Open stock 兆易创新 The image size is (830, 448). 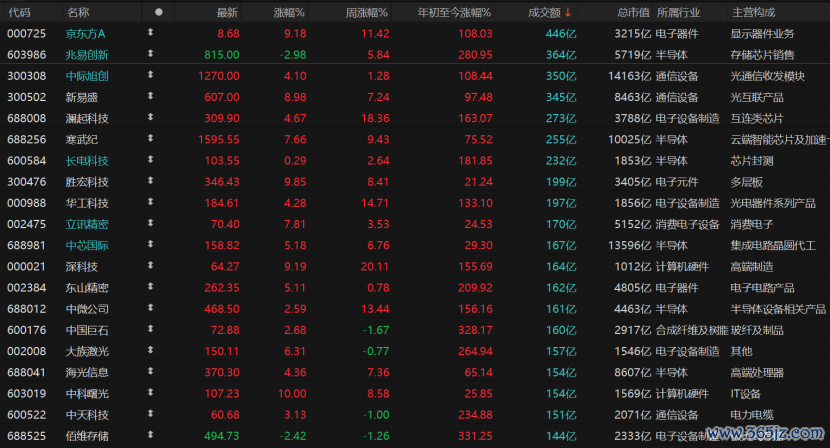point(87,55)
